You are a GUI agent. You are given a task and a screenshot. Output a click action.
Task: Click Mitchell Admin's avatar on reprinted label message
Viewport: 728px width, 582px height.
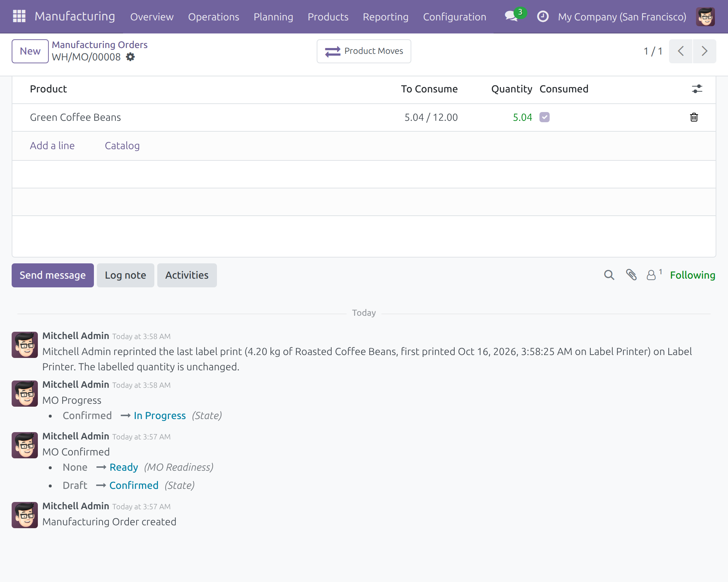coord(25,345)
